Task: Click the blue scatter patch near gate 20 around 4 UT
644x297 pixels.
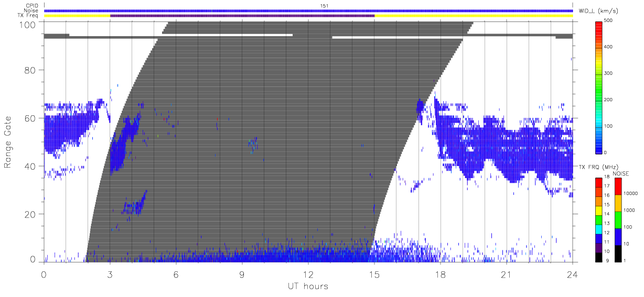Action: pyautogui.click(x=134, y=203)
